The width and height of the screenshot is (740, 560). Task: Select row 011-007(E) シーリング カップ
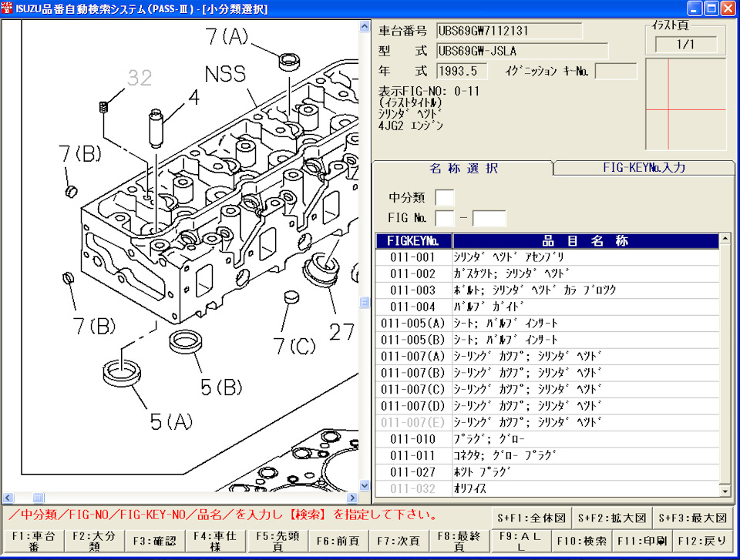point(547,422)
